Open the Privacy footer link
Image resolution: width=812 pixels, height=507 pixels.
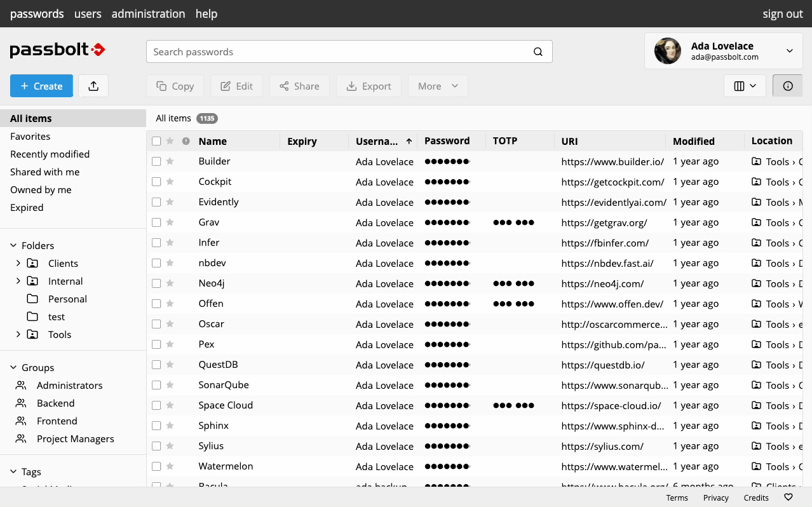(x=716, y=497)
